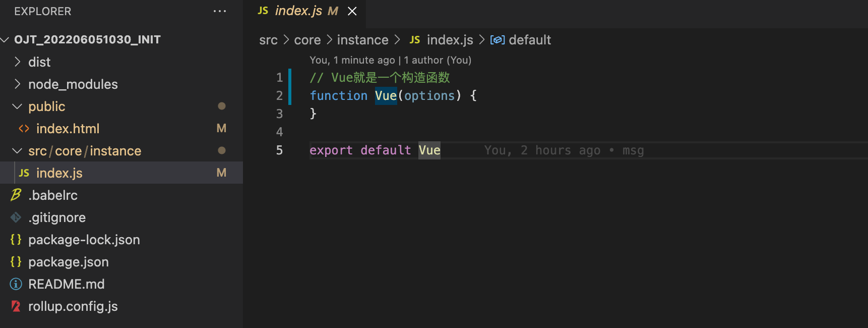Click the symbol icon before default breadcrumb
This screenshot has width=868, height=328.
[498, 40]
